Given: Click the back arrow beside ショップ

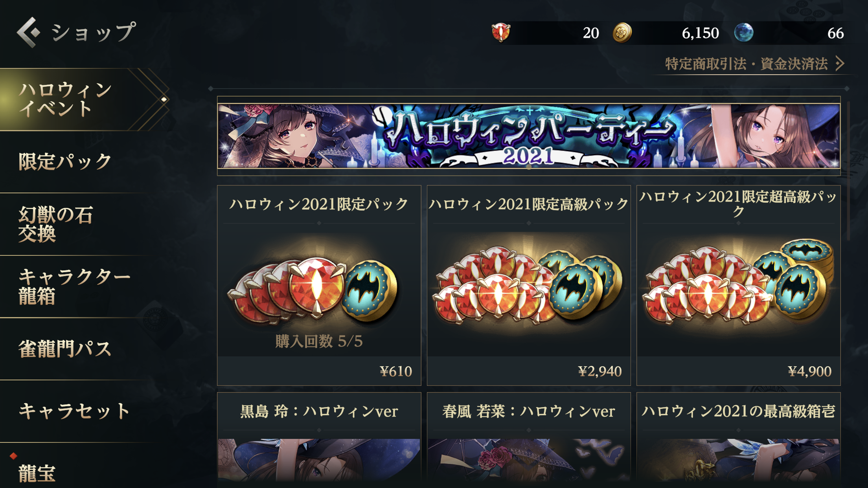Looking at the screenshot, I should tap(28, 32).
